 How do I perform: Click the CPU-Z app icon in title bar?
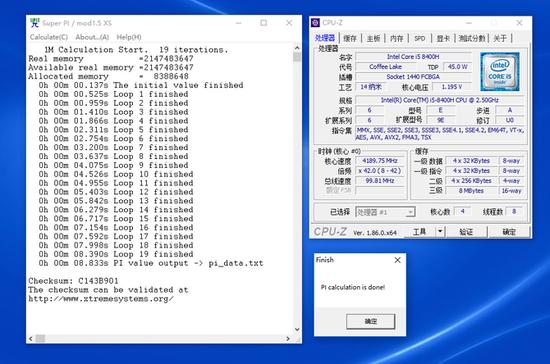tap(315, 23)
